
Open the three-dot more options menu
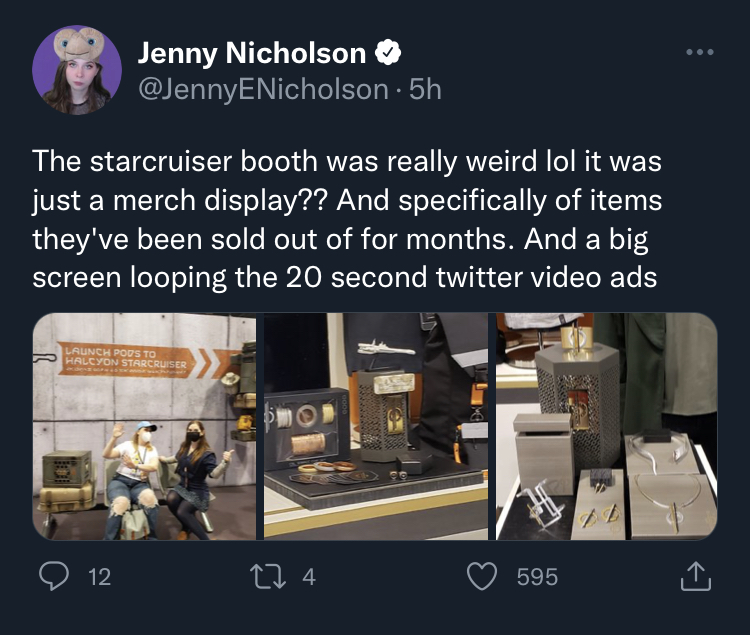click(700, 52)
